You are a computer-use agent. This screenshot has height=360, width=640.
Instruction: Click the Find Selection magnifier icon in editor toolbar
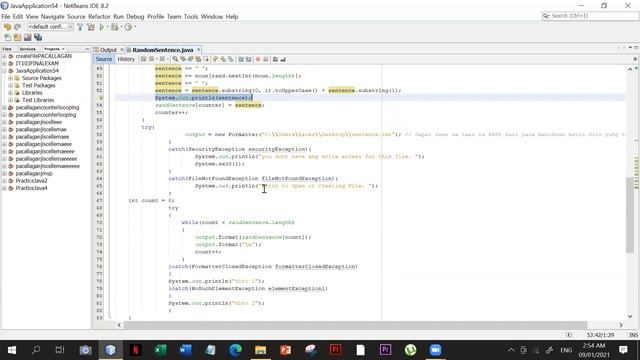click(175, 59)
